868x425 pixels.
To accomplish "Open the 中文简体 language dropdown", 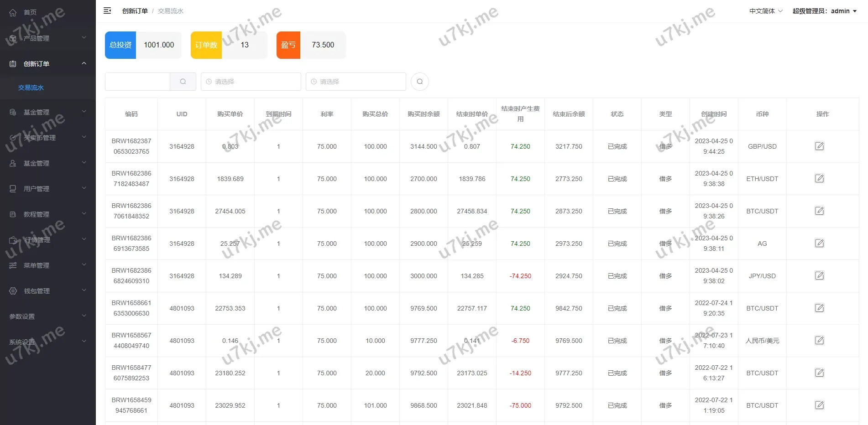I will tap(765, 11).
